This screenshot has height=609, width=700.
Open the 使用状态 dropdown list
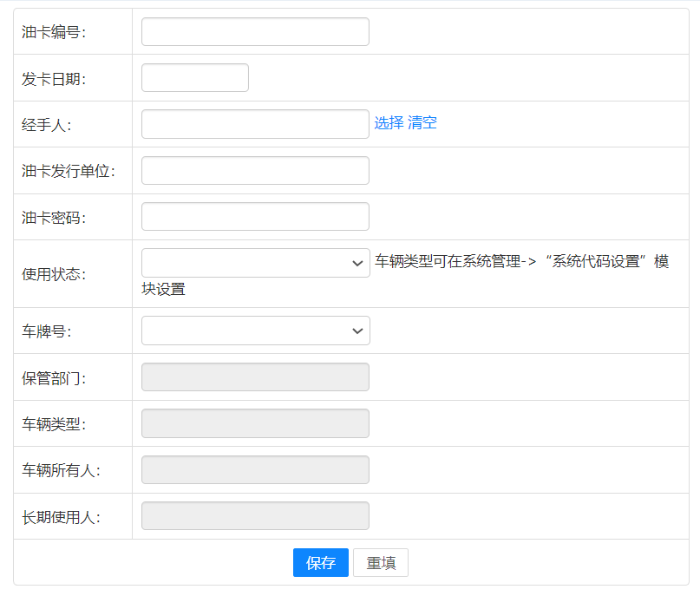point(255,263)
